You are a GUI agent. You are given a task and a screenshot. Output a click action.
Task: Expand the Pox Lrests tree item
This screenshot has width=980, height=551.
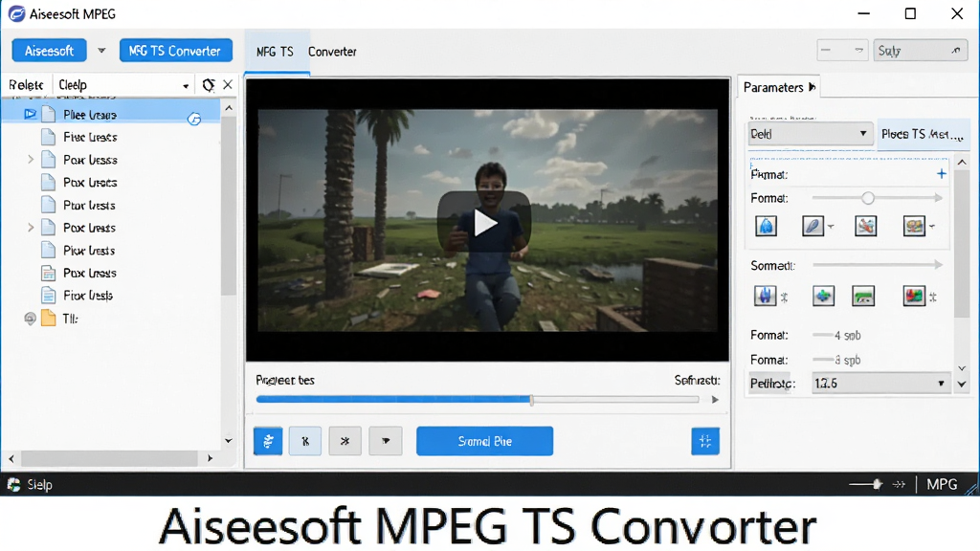(30, 228)
